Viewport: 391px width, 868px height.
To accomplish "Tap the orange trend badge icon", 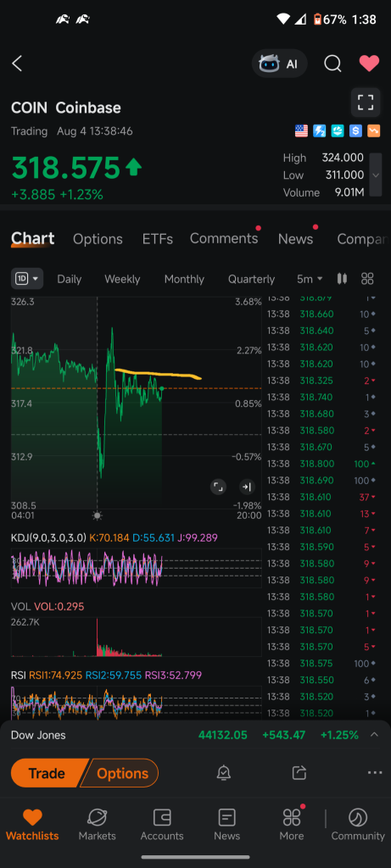I will coord(374,131).
